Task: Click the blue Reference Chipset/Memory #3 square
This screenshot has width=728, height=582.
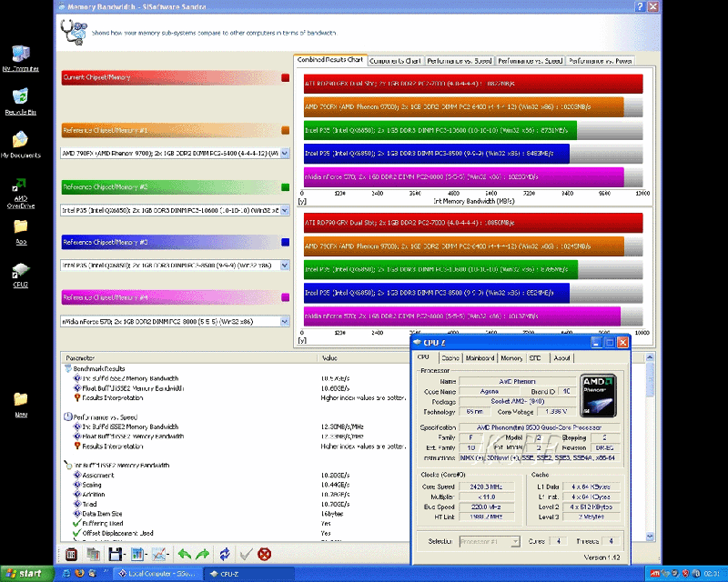Action: pos(286,242)
